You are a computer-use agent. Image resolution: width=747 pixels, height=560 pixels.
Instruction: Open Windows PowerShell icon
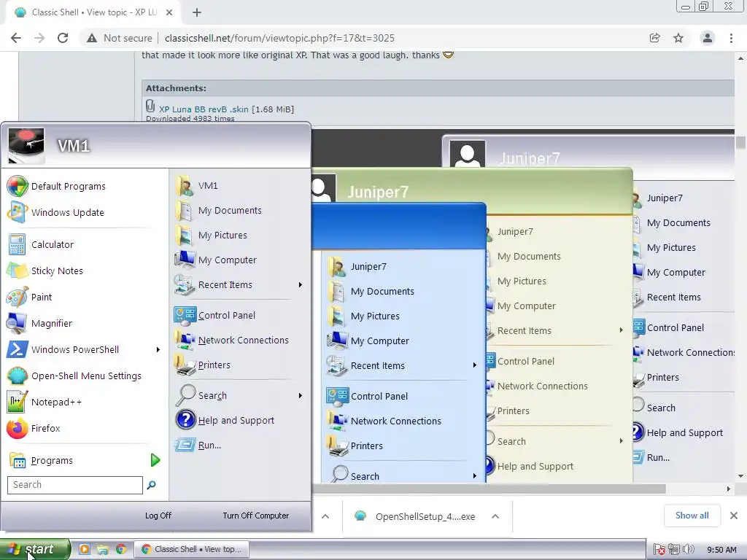[18, 349]
